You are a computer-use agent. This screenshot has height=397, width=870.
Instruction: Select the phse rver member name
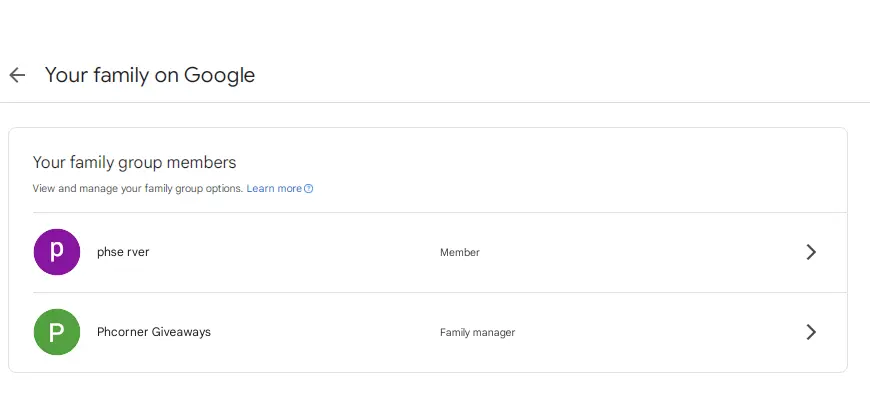(123, 252)
